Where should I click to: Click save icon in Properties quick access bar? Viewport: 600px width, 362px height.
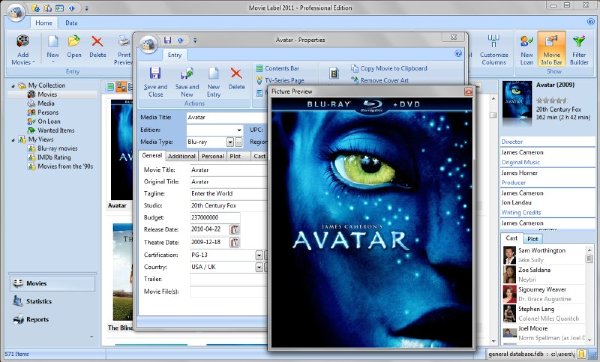pos(167,40)
